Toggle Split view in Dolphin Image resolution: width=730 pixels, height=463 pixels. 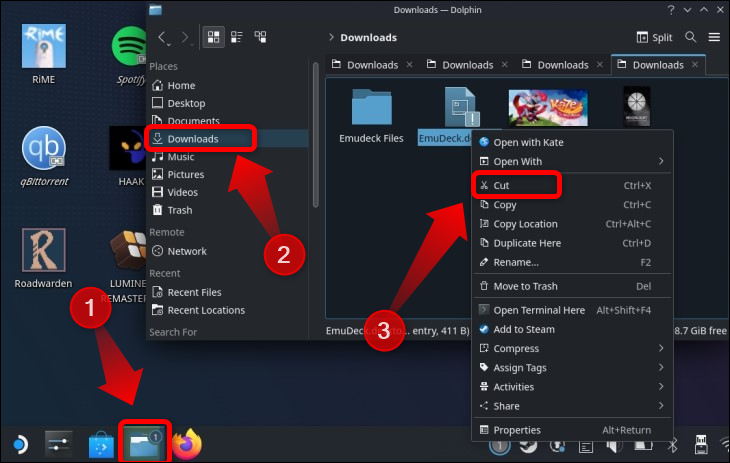(x=655, y=38)
